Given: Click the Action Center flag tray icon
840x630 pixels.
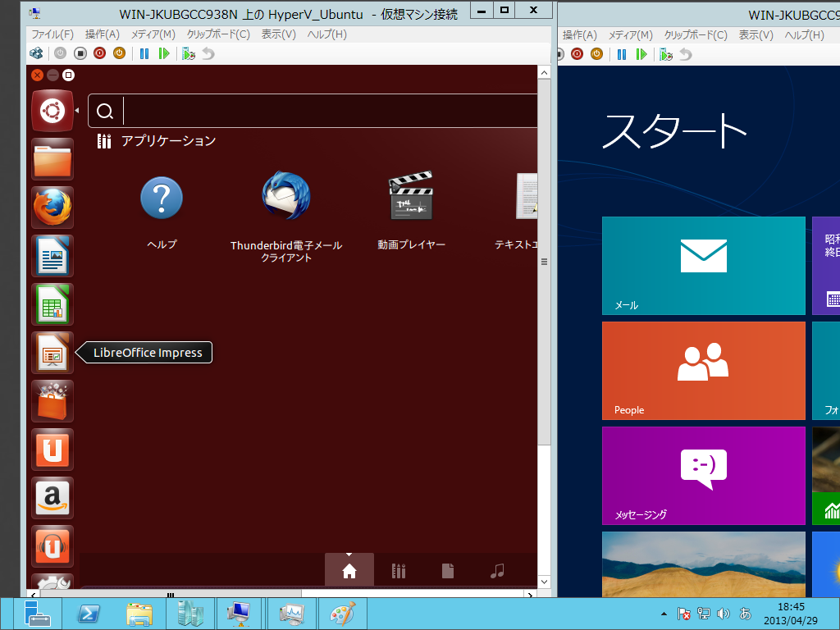Looking at the screenshot, I should 683,614.
